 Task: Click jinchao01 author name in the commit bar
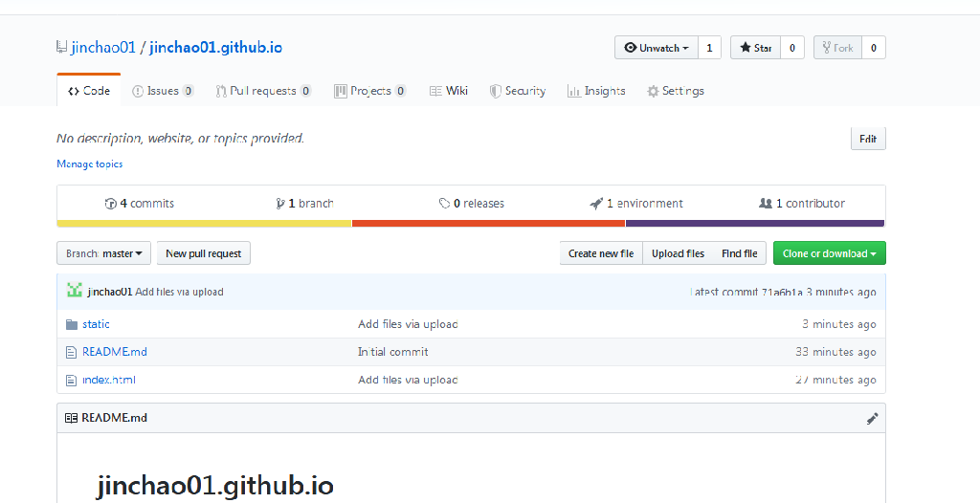[110, 292]
